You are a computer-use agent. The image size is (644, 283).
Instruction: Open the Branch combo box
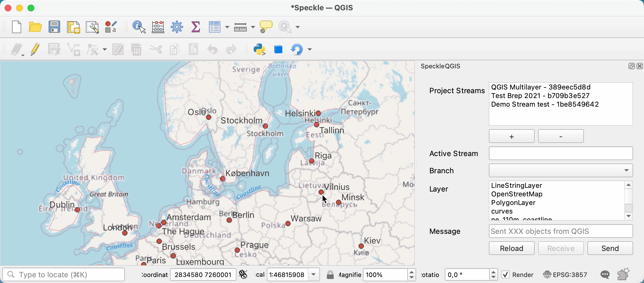coord(561,170)
